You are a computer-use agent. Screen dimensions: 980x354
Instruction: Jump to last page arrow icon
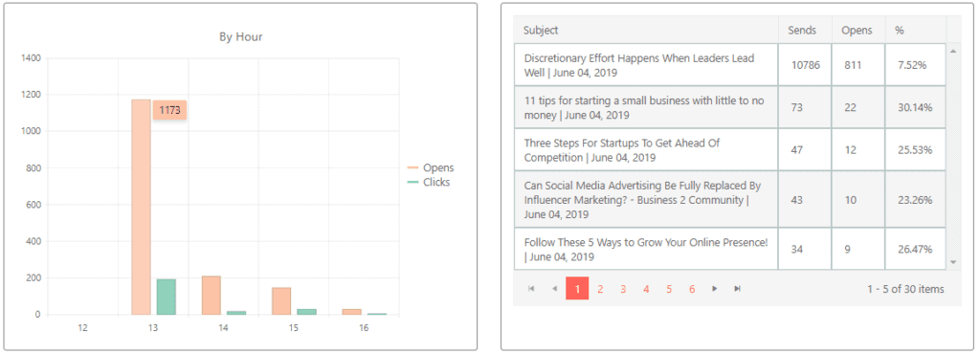click(738, 288)
